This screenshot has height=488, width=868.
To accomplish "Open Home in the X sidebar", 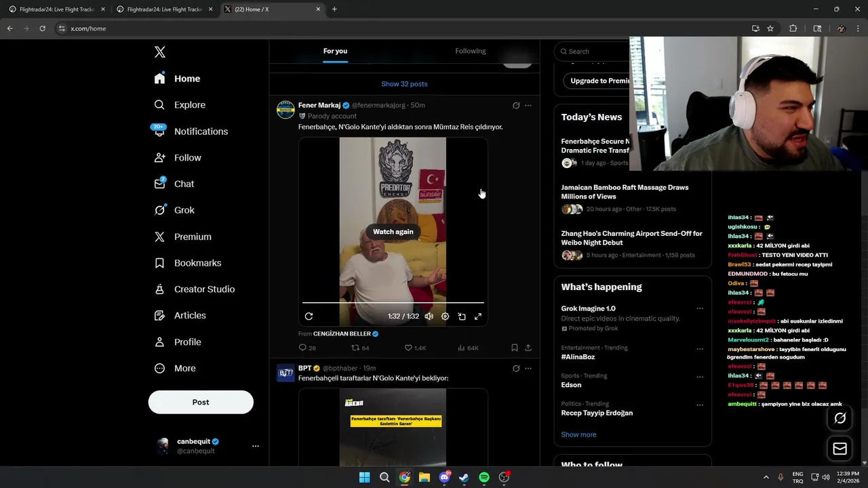I will pyautogui.click(x=177, y=79).
